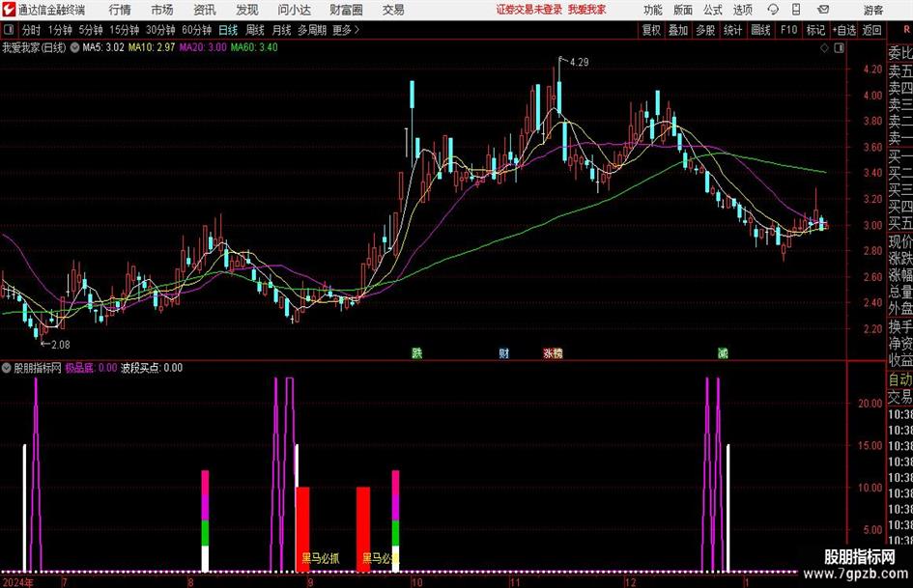Select the 日线 daily period

click(228, 30)
